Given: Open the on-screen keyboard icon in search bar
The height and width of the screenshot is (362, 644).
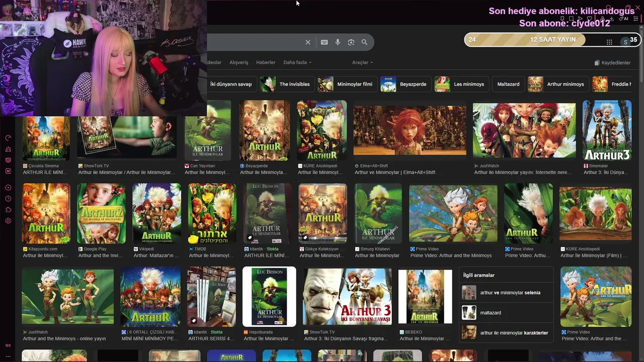Looking at the screenshot, I should pos(325,42).
